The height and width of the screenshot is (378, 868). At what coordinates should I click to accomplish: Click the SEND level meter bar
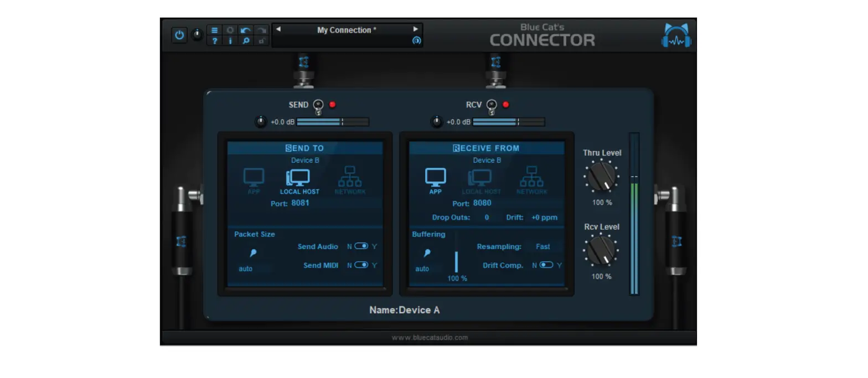click(x=333, y=122)
